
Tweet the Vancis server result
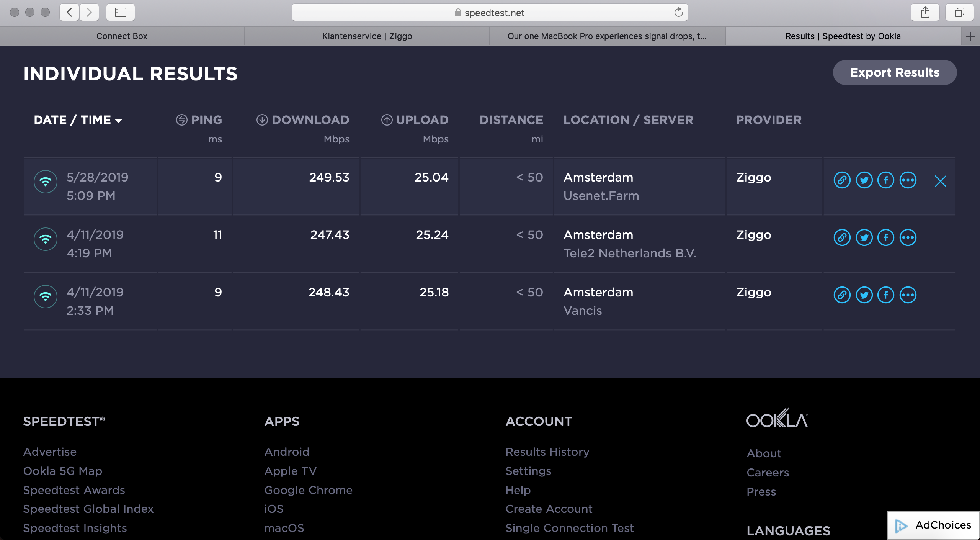coord(864,295)
